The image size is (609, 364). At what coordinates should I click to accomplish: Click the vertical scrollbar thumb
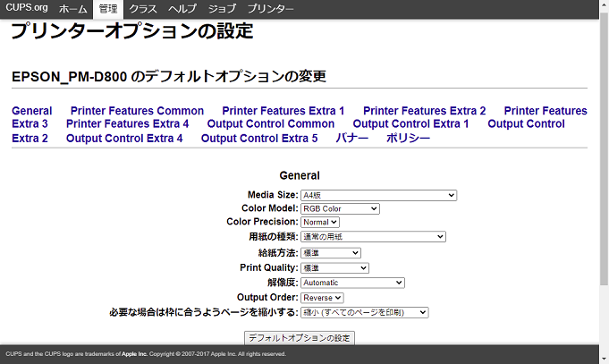tap(604, 149)
